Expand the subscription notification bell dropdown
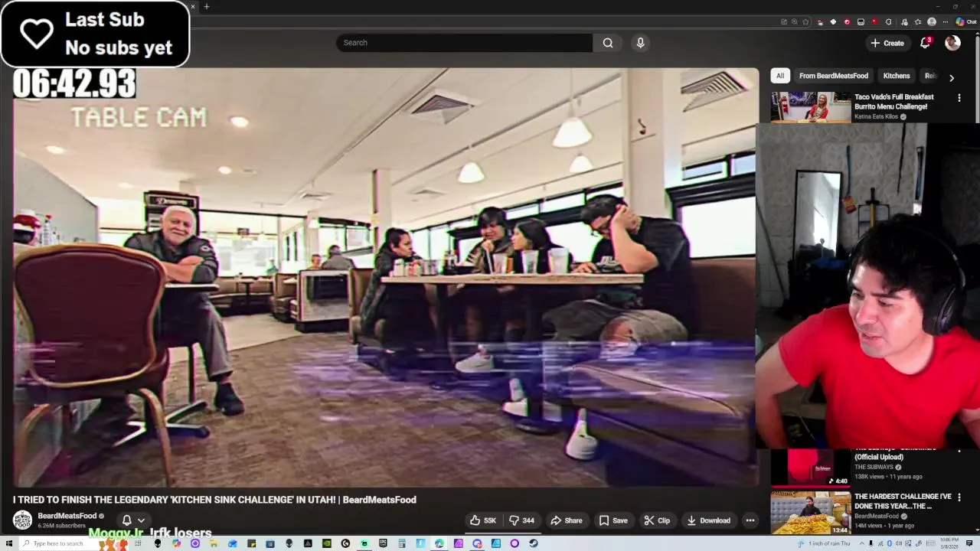 coord(132,520)
